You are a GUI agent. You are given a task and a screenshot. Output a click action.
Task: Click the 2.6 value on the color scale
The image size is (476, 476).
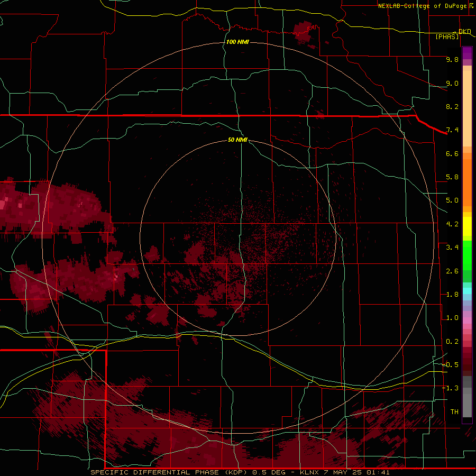(x=452, y=271)
